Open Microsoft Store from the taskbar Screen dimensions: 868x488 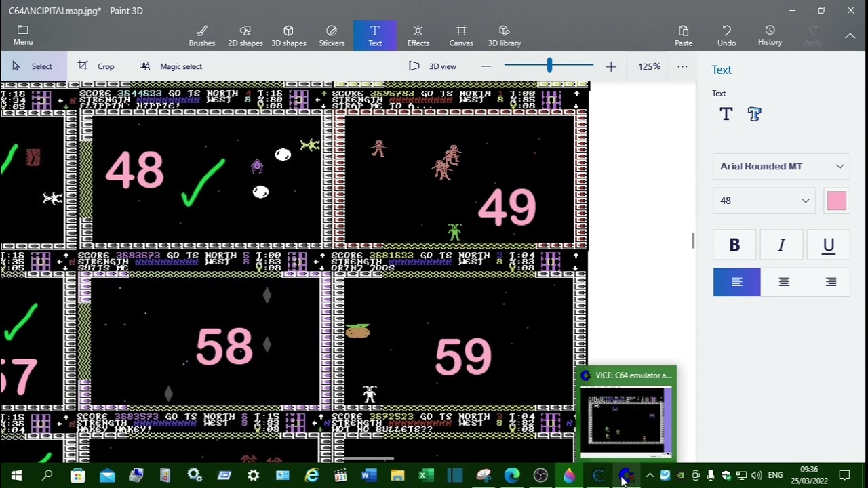[78, 475]
